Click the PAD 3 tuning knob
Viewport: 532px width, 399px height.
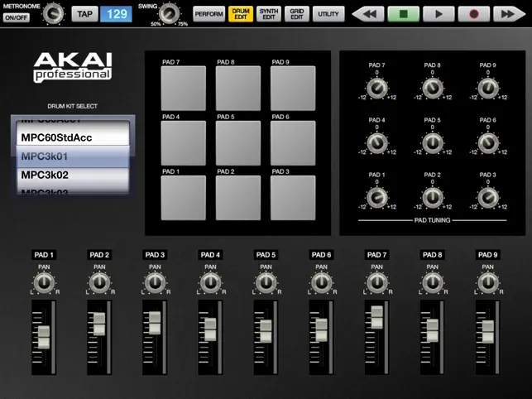point(488,198)
